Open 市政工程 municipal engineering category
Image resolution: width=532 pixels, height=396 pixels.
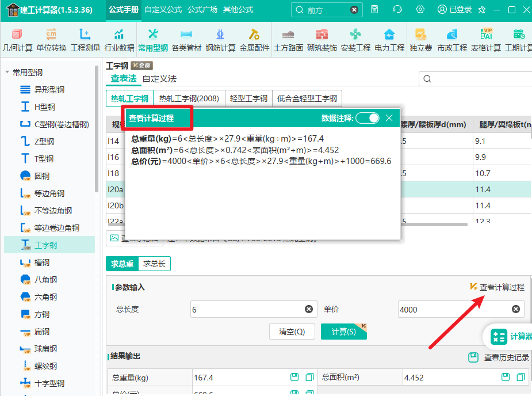coord(452,40)
